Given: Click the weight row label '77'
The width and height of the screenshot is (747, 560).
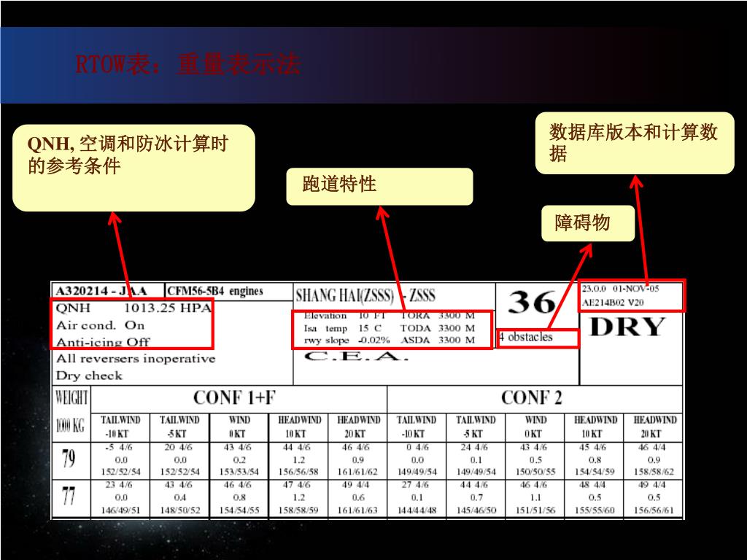Looking at the screenshot, I should point(69,496).
